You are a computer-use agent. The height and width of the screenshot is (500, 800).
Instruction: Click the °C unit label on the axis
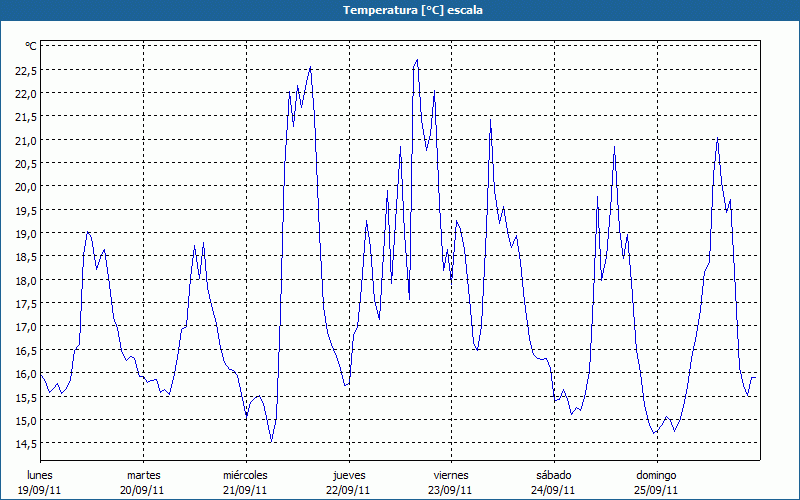[30, 46]
